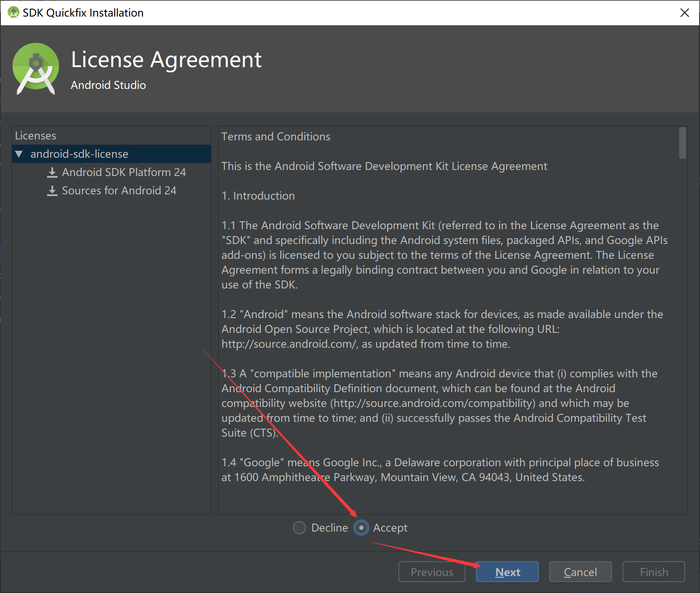Image resolution: width=700 pixels, height=593 pixels.
Task: Click download icon beside Android SDK Platform 24
Action: click(x=52, y=173)
